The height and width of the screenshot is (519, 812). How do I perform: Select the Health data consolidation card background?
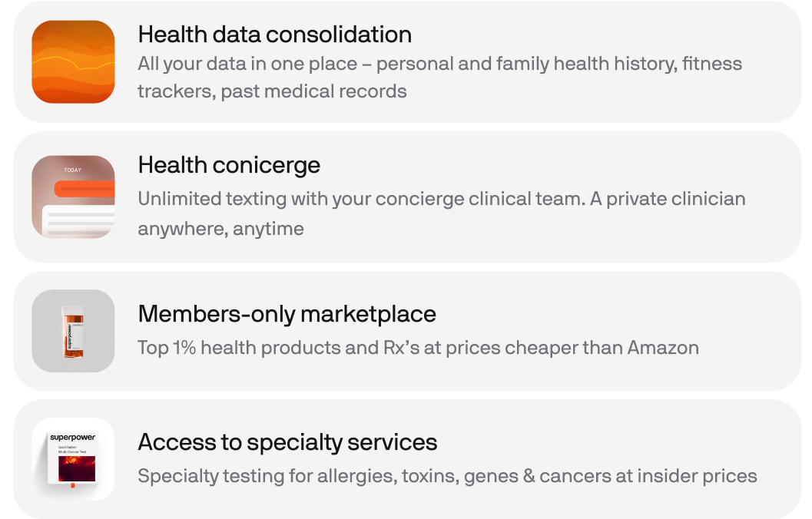click(x=407, y=61)
